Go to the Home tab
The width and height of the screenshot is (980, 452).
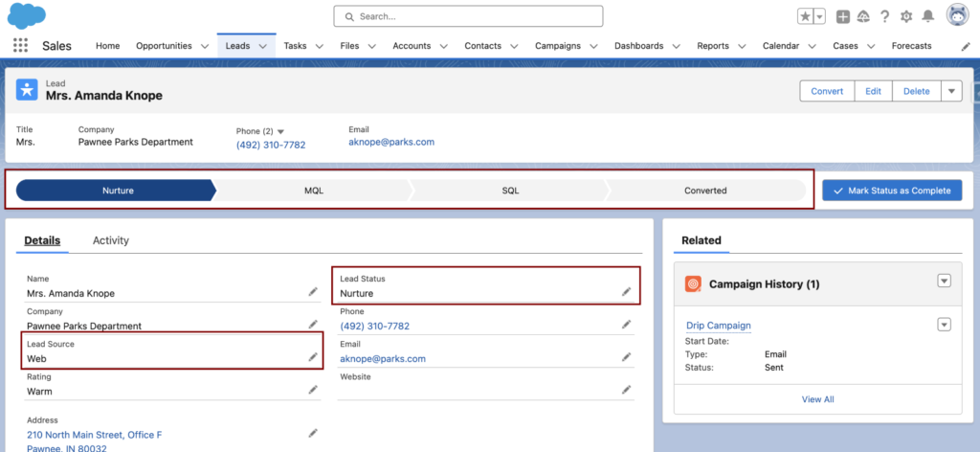click(x=107, y=46)
